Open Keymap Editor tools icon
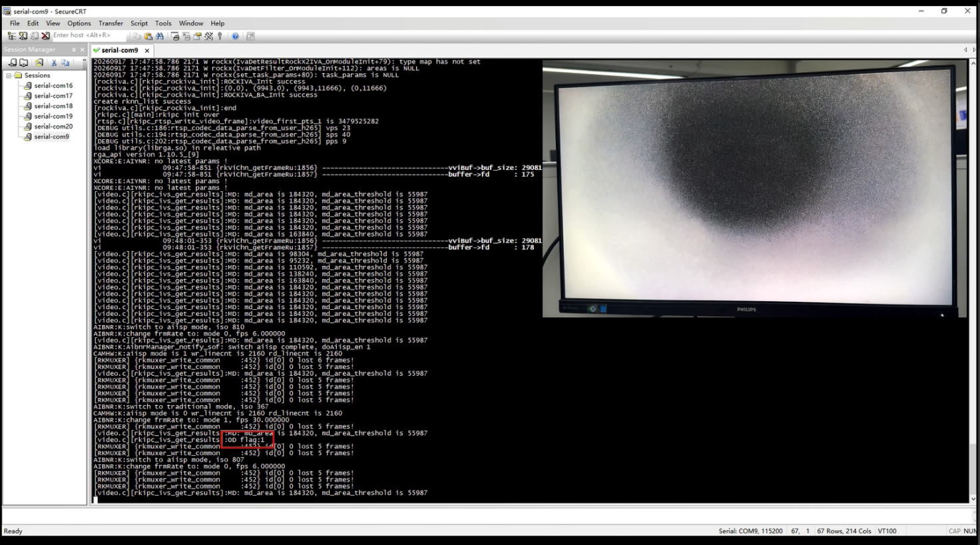Image resolution: width=980 pixels, height=545 pixels. tap(208, 36)
